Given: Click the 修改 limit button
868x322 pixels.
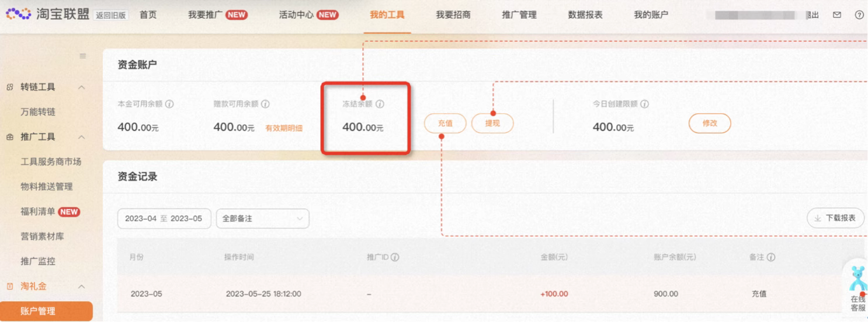Looking at the screenshot, I should pos(710,123).
